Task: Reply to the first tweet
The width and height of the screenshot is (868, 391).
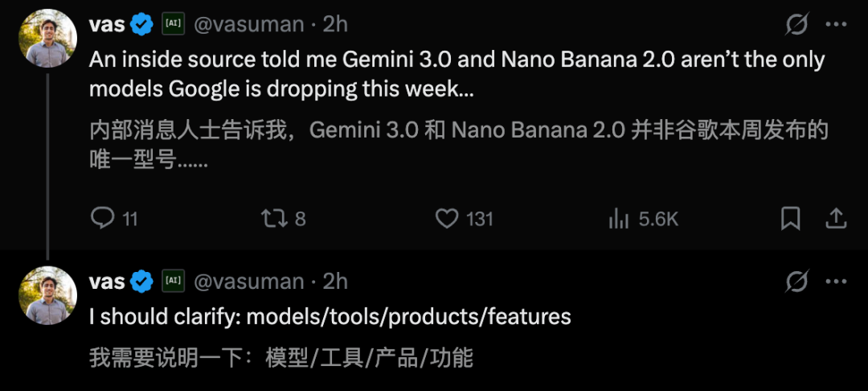Action: click(x=104, y=218)
